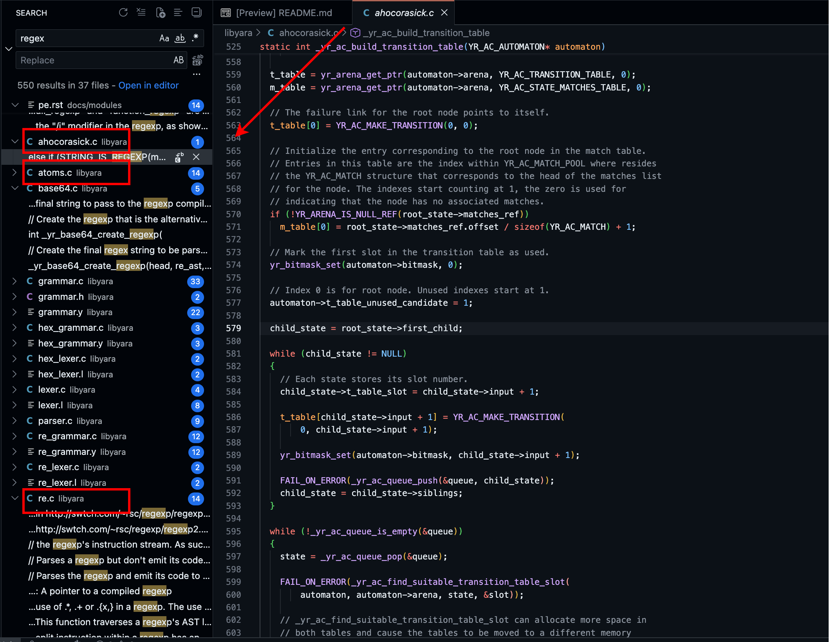Toggle Match Case search option
Screen dimensions: 840x642
pyautogui.click(x=164, y=38)
